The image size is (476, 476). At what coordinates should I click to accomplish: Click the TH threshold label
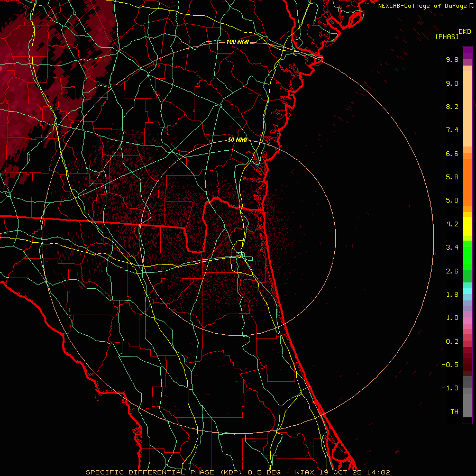454,412
